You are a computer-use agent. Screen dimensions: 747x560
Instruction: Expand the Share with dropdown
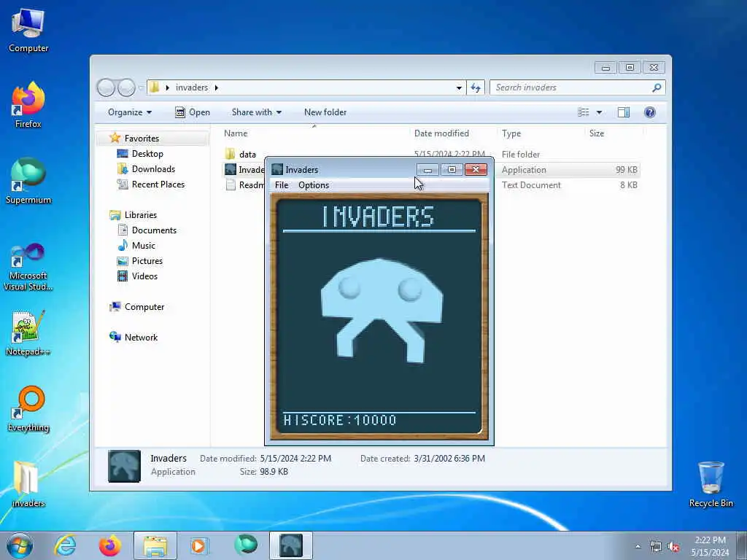coord(256,112)
